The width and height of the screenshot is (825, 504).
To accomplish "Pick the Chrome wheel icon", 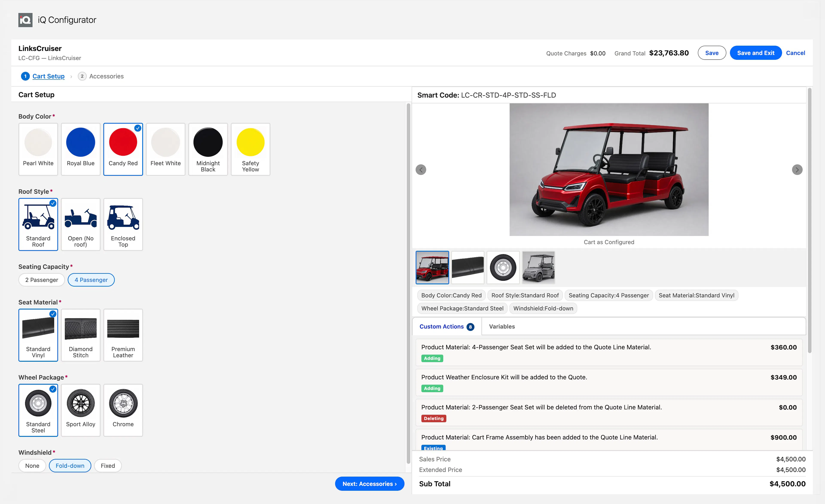I will (123, 410).
